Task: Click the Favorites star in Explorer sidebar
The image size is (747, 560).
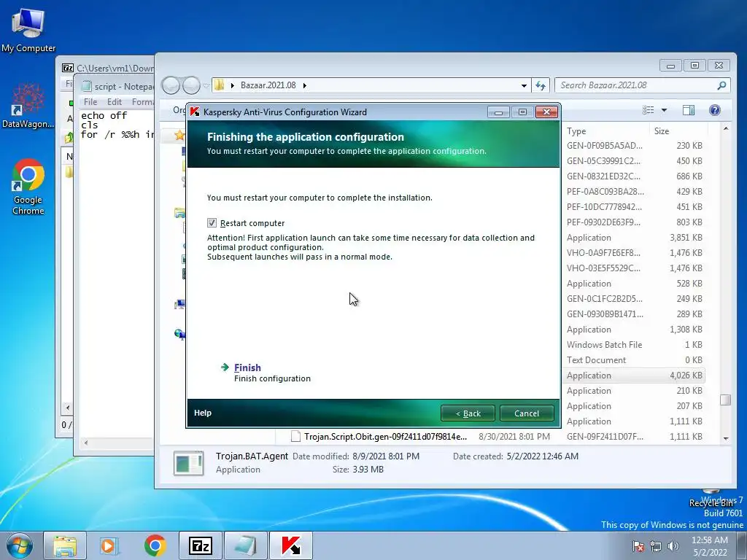Action: pyautogui.click(x=179, y=136)
